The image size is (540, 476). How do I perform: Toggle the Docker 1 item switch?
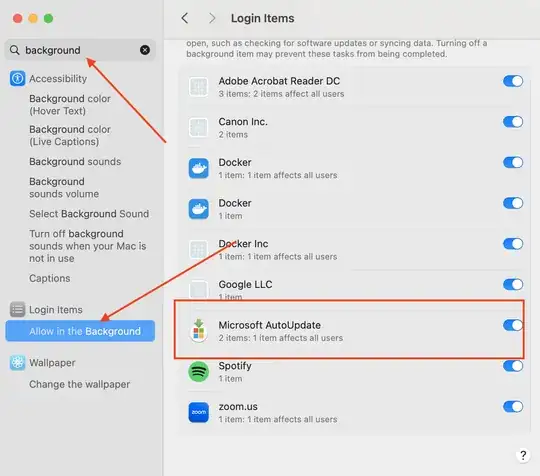click(513, 203)
